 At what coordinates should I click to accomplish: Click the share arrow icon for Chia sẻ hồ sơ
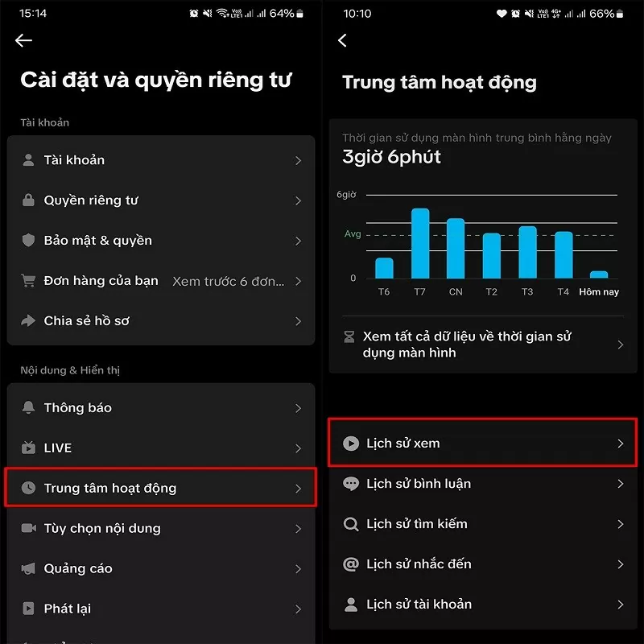click(x=29, y=321)
